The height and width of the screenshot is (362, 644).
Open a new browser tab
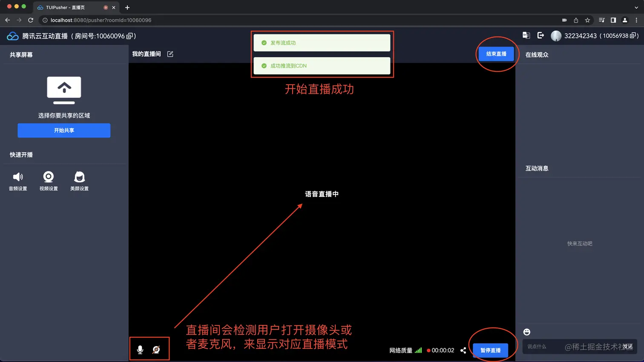(127, 7)
